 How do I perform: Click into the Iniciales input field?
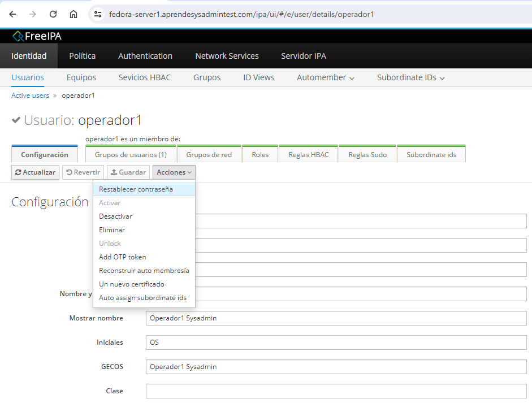point(336,342)
